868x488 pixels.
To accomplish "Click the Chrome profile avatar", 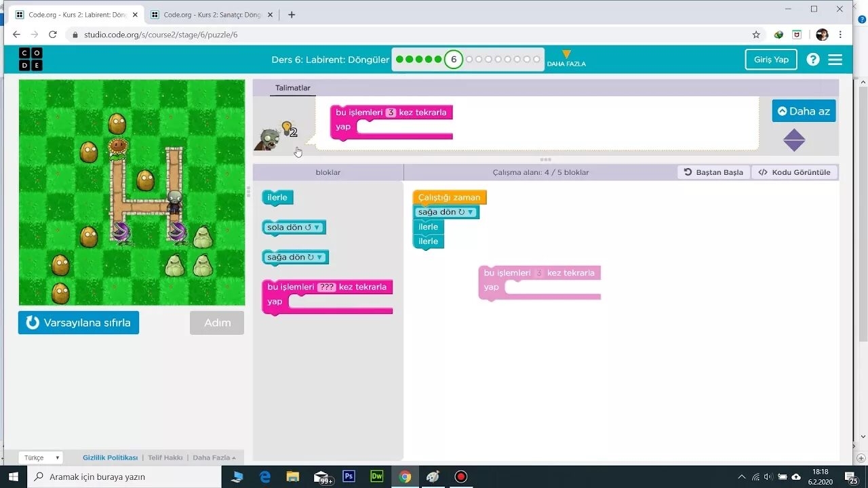I will pyautogui.click(x=822, y=35).
